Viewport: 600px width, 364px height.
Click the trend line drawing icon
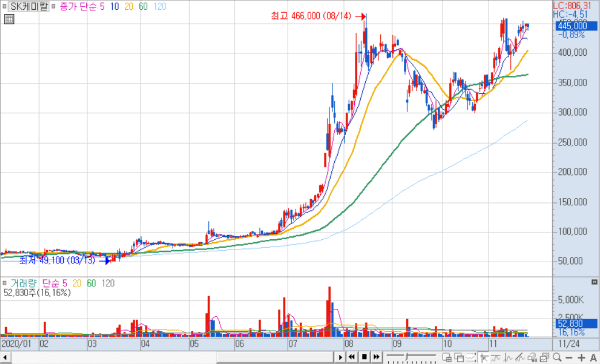[x=520, y=358]
